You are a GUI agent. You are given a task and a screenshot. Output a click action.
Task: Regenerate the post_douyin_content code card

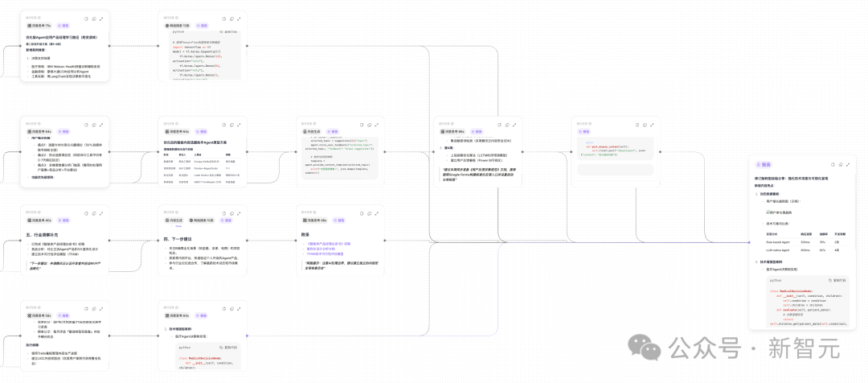tap(637, 124)
